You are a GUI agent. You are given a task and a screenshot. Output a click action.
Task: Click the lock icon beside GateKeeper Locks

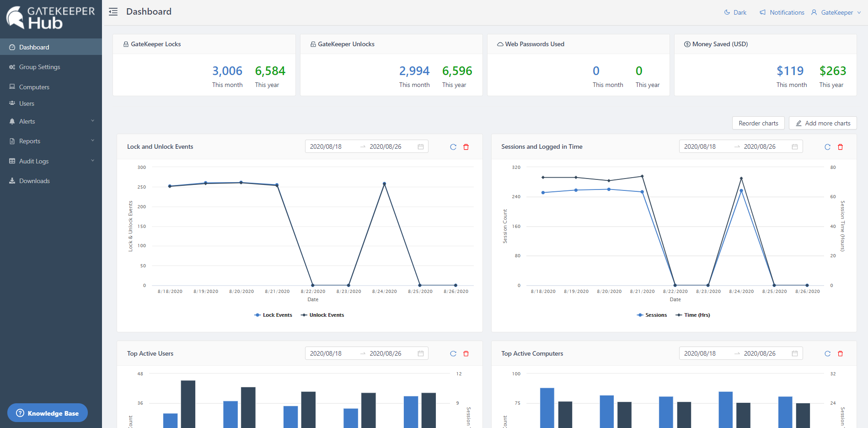click(126, 44)
